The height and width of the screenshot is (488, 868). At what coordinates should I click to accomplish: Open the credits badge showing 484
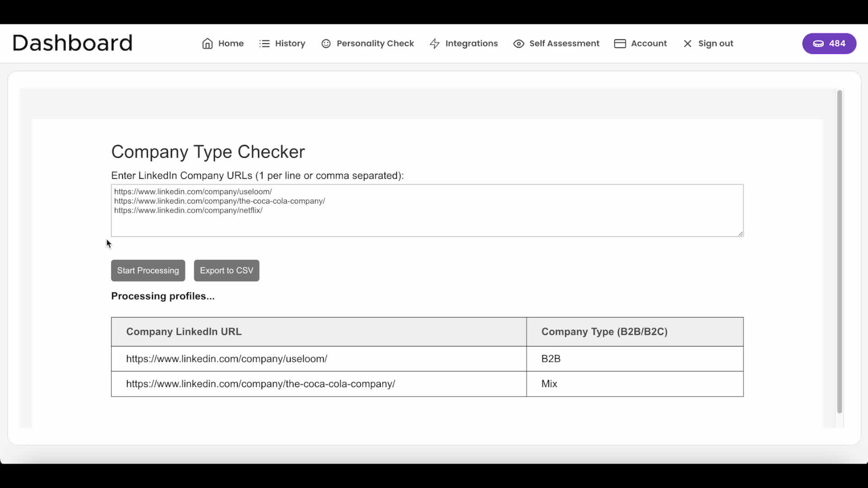pyautogui.click(x=829, y=43)
